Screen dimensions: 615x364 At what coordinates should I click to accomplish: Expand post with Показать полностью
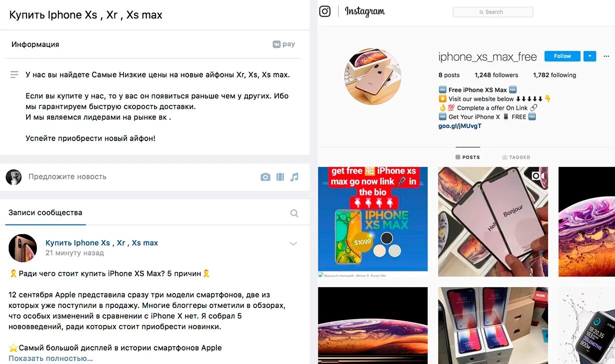[50, 358]
